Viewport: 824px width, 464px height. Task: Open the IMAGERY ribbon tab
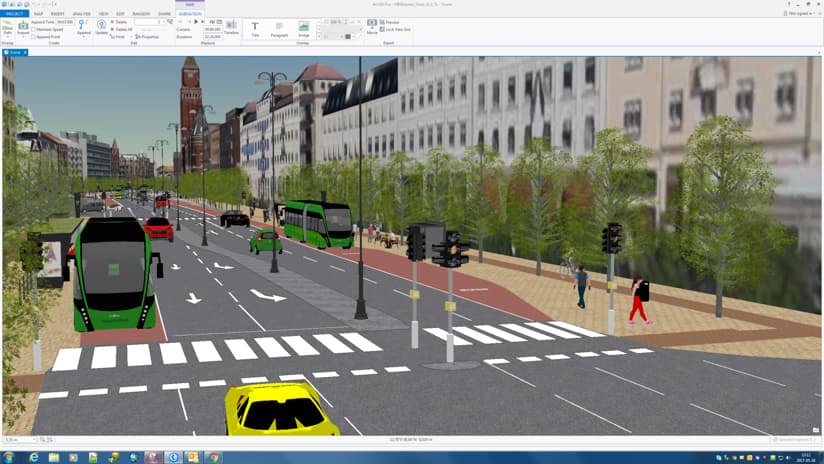[141, 14]
